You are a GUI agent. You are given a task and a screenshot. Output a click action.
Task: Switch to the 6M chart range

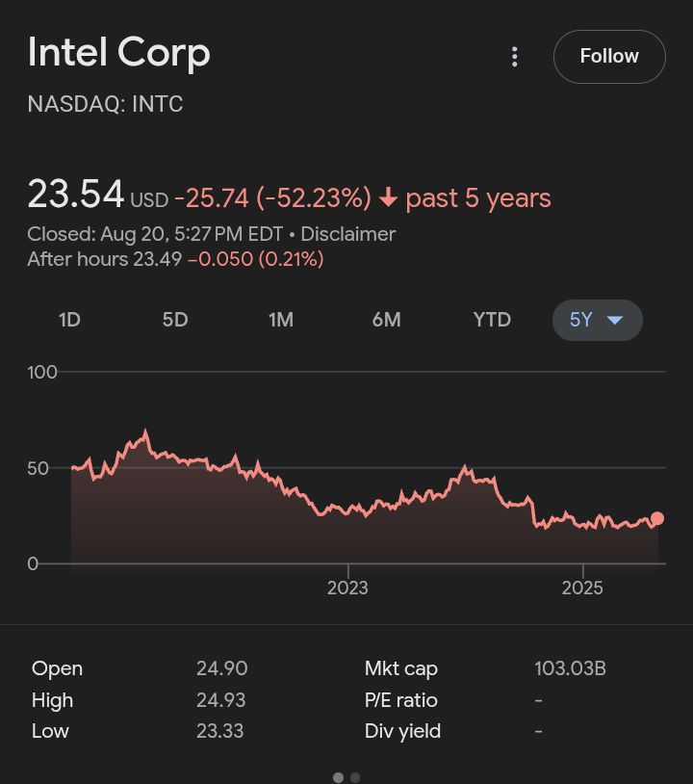[386, 320]
